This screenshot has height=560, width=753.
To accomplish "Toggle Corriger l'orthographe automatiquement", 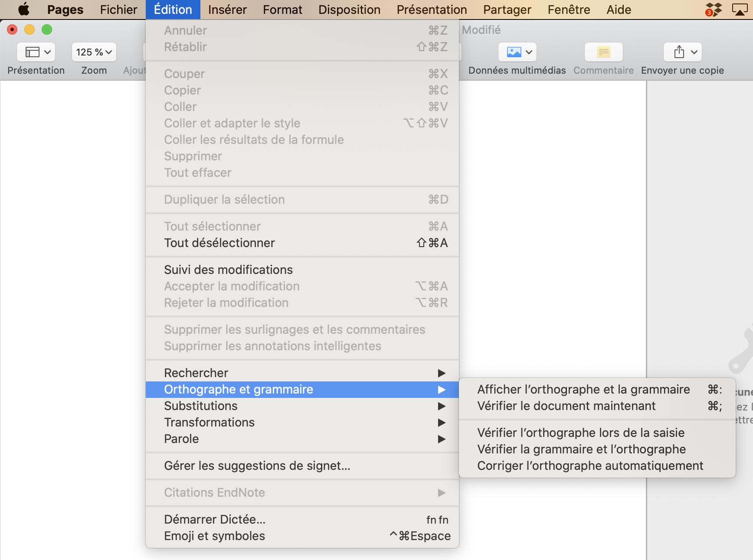I will tap(590, 466).
